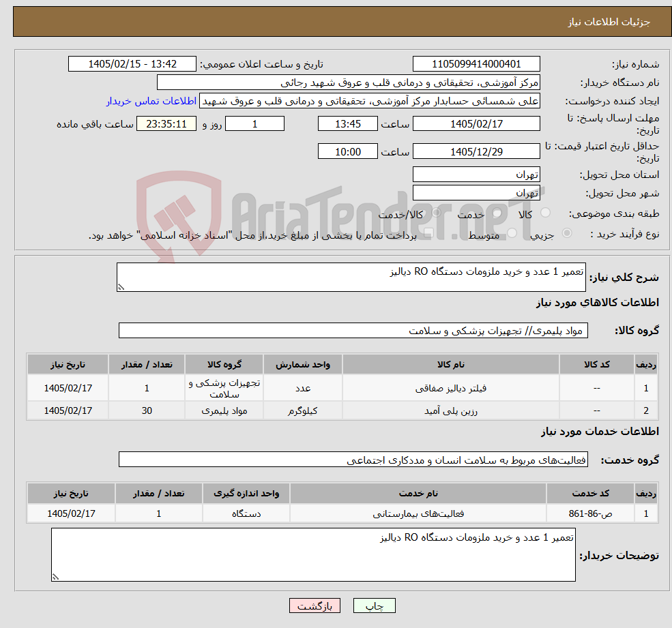Click the دستگاه measurement unit cell
This screenshot has width=672, height=628.
pyautogui.click(x=246, y=513)
